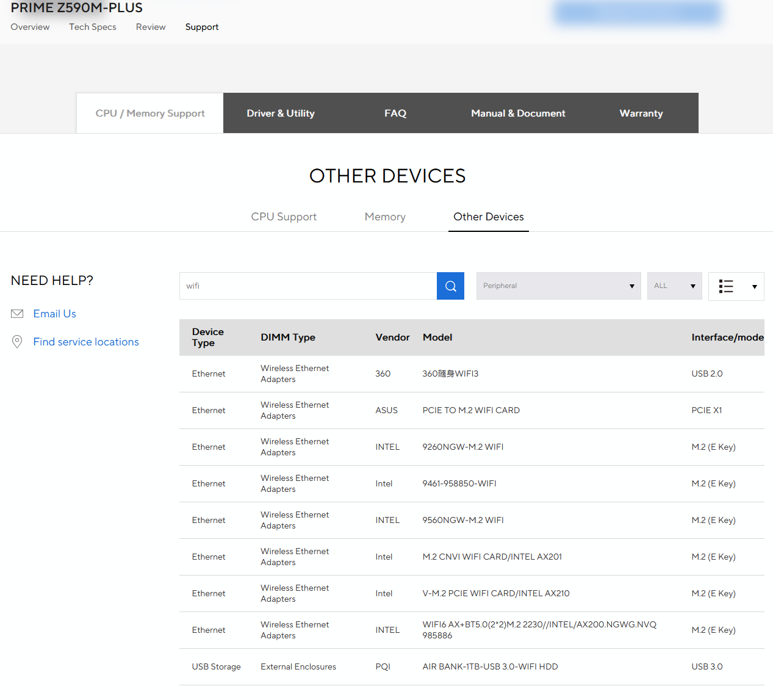Switch to the Driver & Utility tab
This screenshot has width=773, height=700.
pos(281,114)
